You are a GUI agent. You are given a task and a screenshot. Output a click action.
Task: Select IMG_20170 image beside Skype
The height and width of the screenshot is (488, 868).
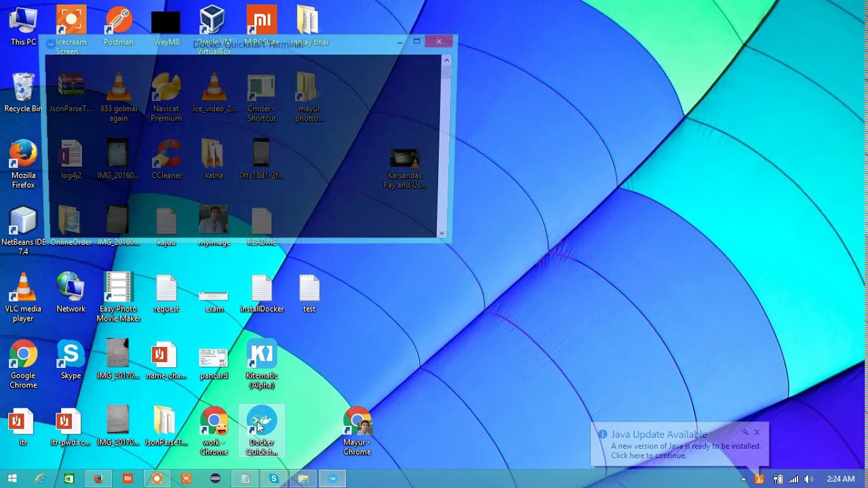point(118,359)
